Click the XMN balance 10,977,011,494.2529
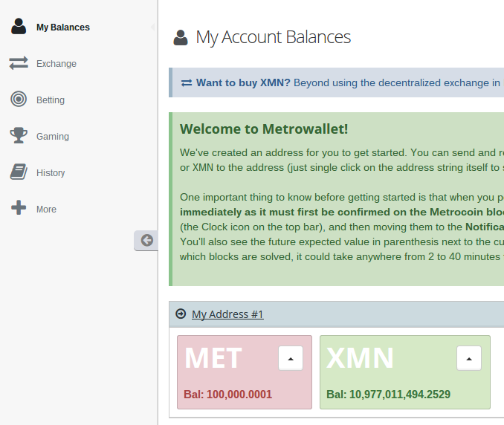The image size is (504, 425). click(388, 394)
